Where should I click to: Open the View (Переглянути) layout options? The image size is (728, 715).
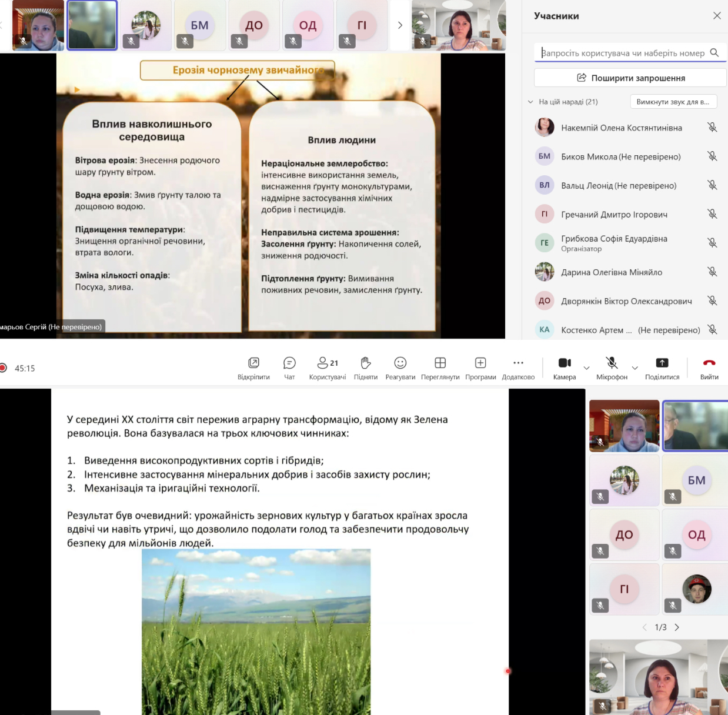(440, 363)
